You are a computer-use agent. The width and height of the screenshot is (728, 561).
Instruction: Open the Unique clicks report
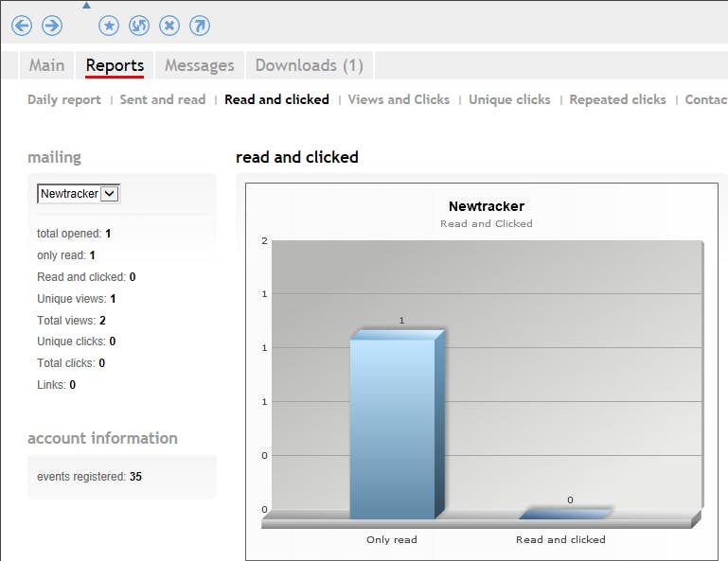coord(509,99)
